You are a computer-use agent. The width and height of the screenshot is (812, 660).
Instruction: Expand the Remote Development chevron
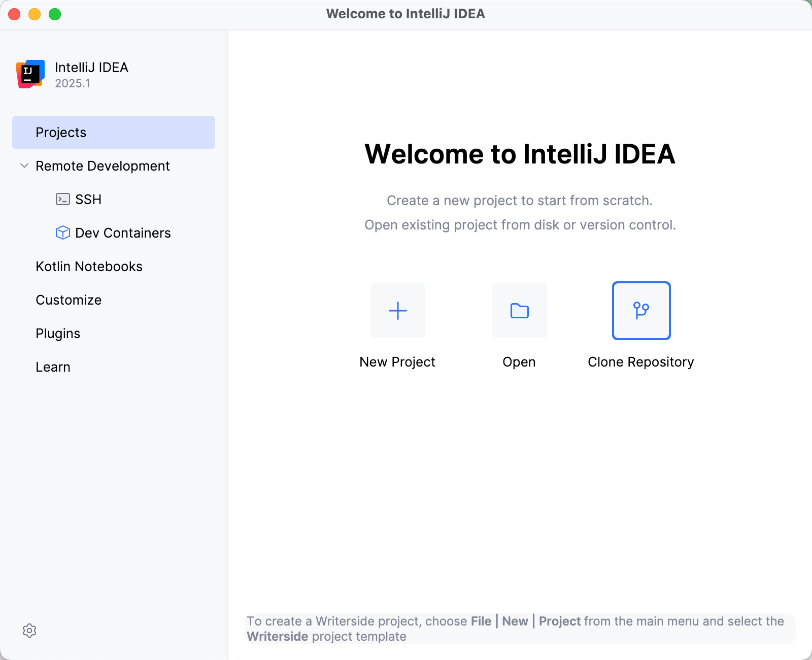(23, 166)
